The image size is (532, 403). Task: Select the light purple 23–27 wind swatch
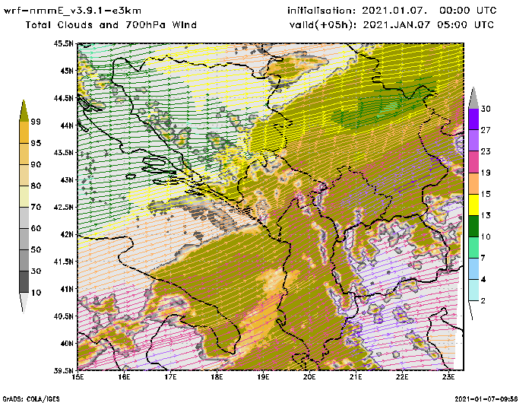[x=473, y=141]
